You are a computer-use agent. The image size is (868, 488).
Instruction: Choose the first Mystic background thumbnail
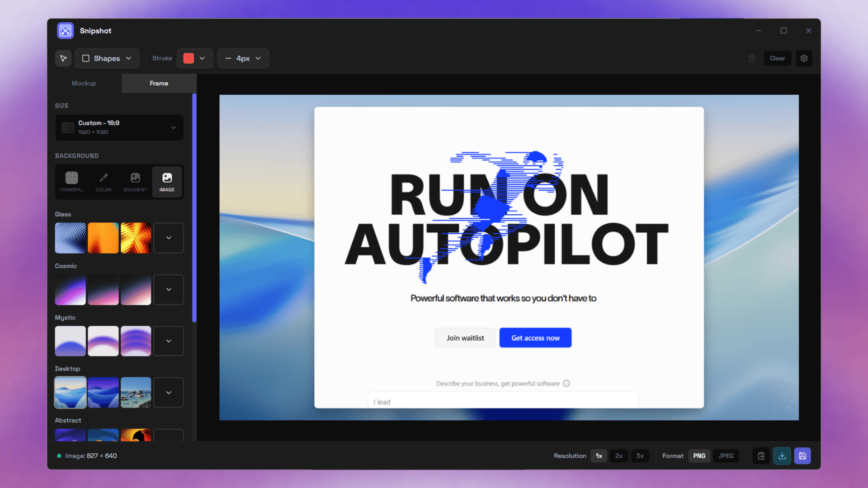(71, 341)
